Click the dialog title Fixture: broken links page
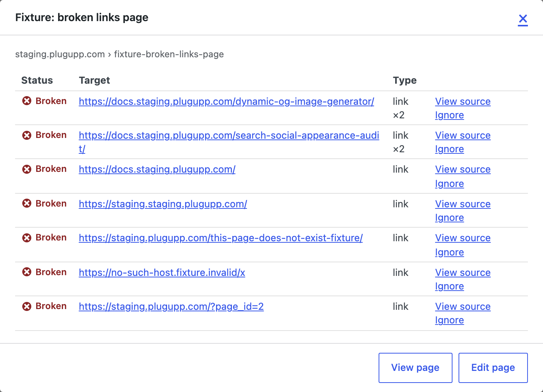 (x=82, y=18)
